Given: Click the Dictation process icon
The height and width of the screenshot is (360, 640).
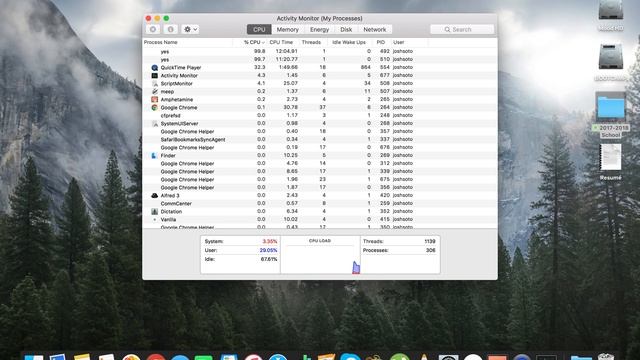Looking at the screenshot, I should [154, 211].
